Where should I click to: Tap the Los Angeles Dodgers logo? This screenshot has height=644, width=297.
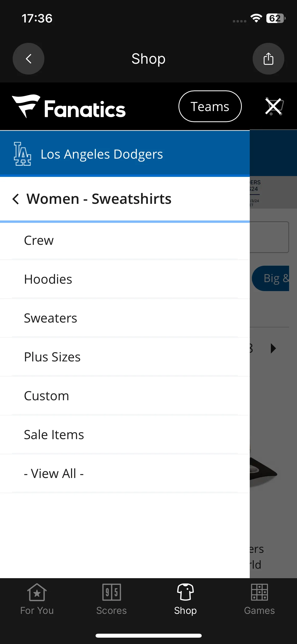click(x=22, y=154)
